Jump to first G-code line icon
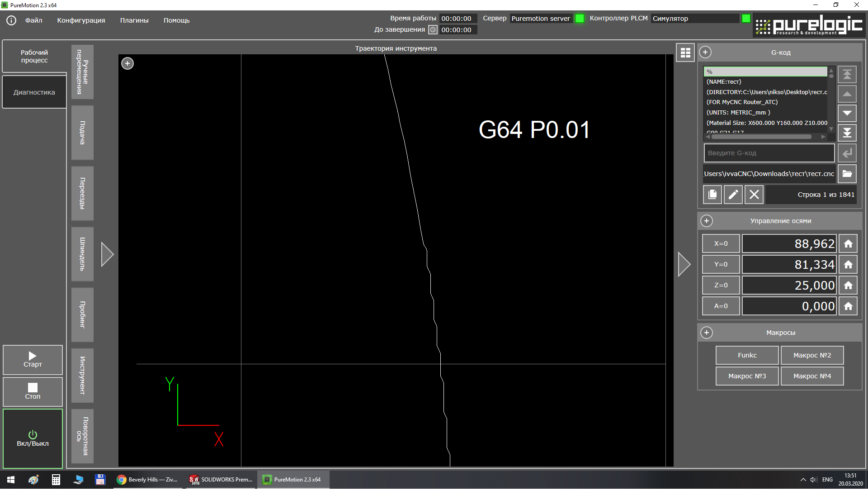Image resolution: width=868 pixels, height=491 pixels. (847, 74)
